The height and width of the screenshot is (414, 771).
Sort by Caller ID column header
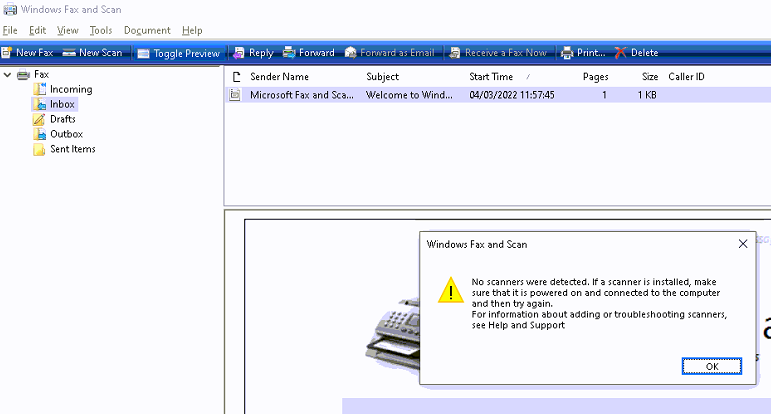(x=686, y=77)
